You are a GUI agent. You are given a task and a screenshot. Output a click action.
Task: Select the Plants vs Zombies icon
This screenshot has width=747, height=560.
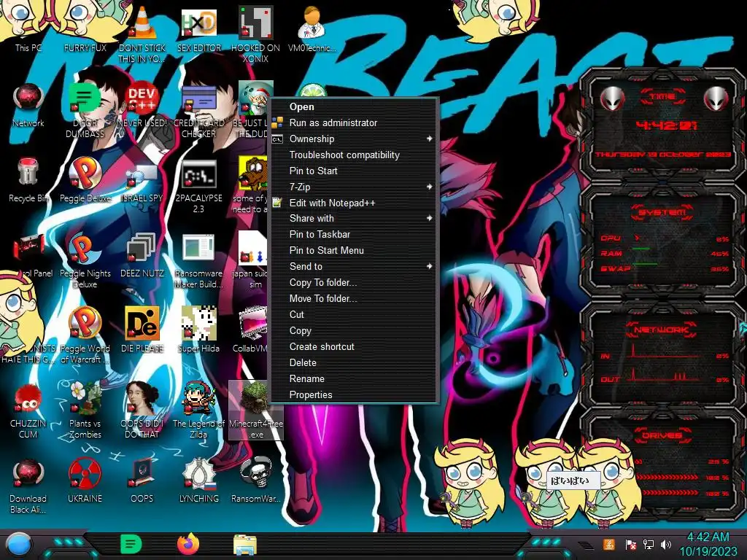tap(85, 411)
